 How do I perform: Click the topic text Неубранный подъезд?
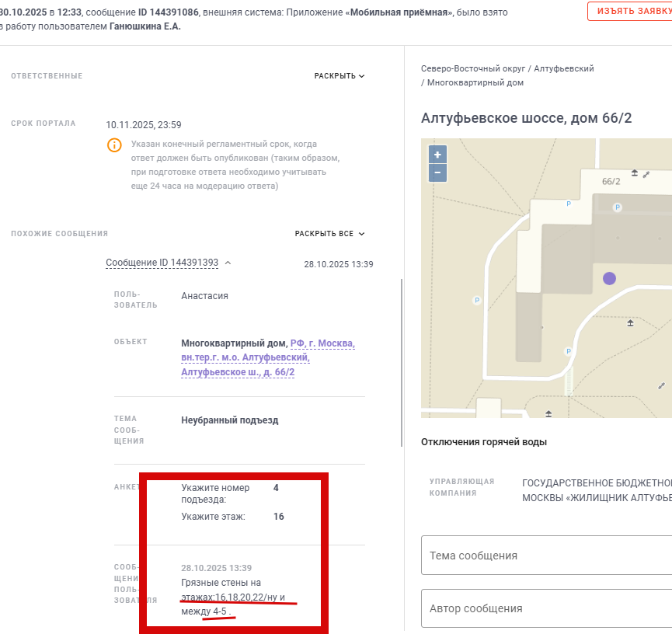point(230,420)
